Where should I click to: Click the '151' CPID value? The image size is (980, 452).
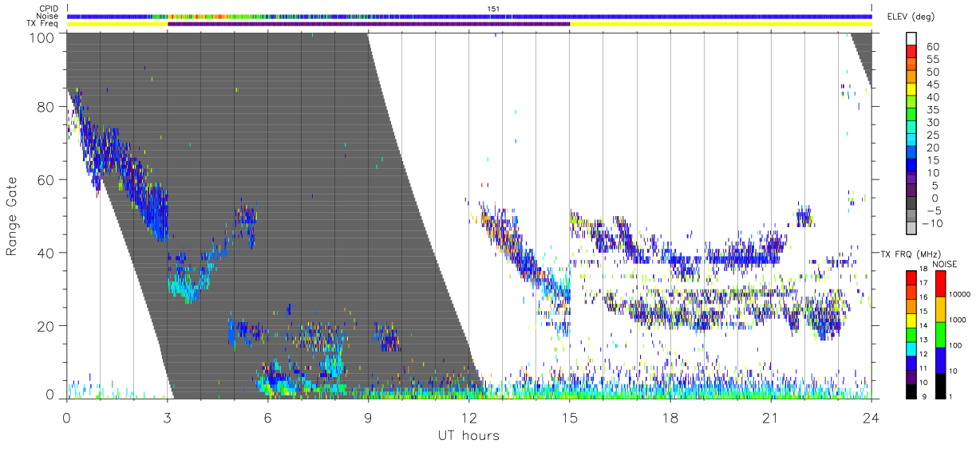[494, 9]
